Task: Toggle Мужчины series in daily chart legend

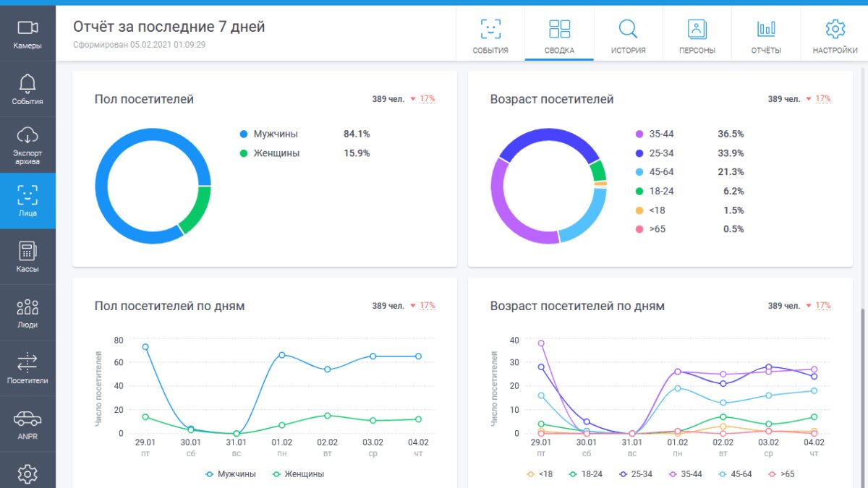Action: tap(230, 474)
